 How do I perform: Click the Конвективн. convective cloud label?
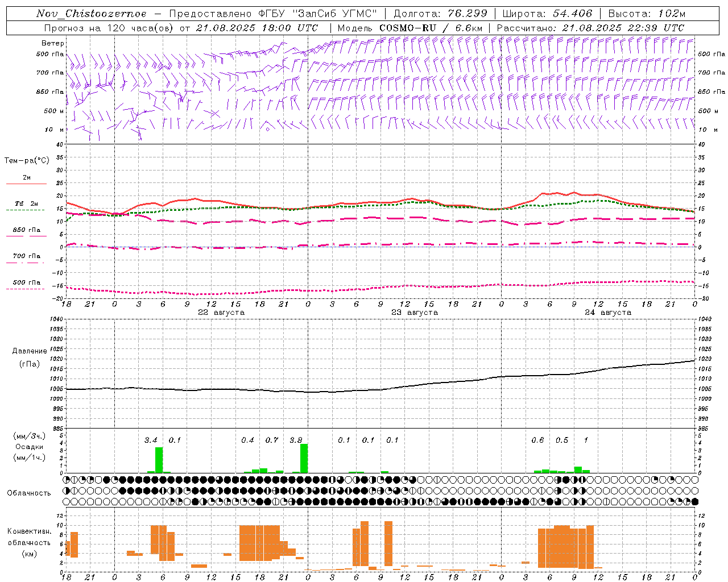(29, 531)
